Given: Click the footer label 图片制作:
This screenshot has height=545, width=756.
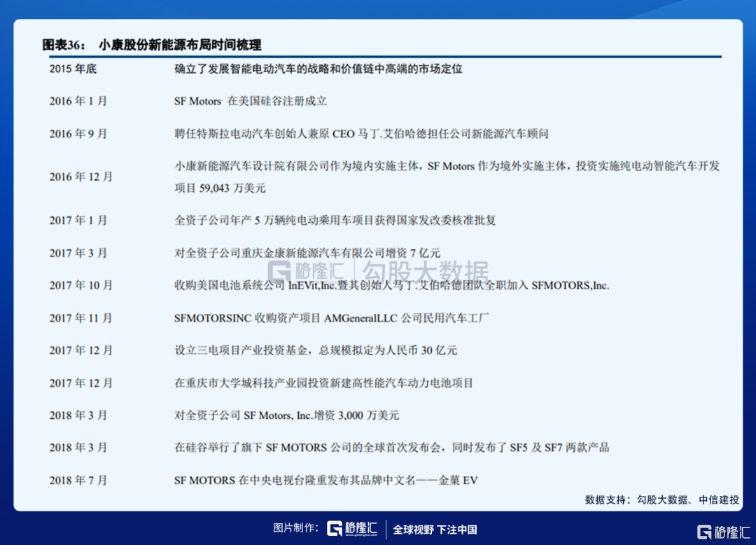Looking at the screenshot, I should pos(295,529).
